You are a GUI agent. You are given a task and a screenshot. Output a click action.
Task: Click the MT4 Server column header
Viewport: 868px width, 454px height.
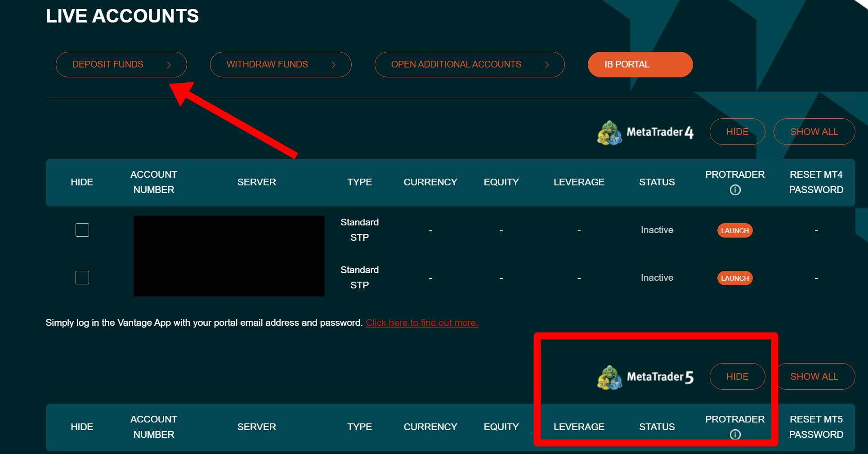(x=257, y=182)
